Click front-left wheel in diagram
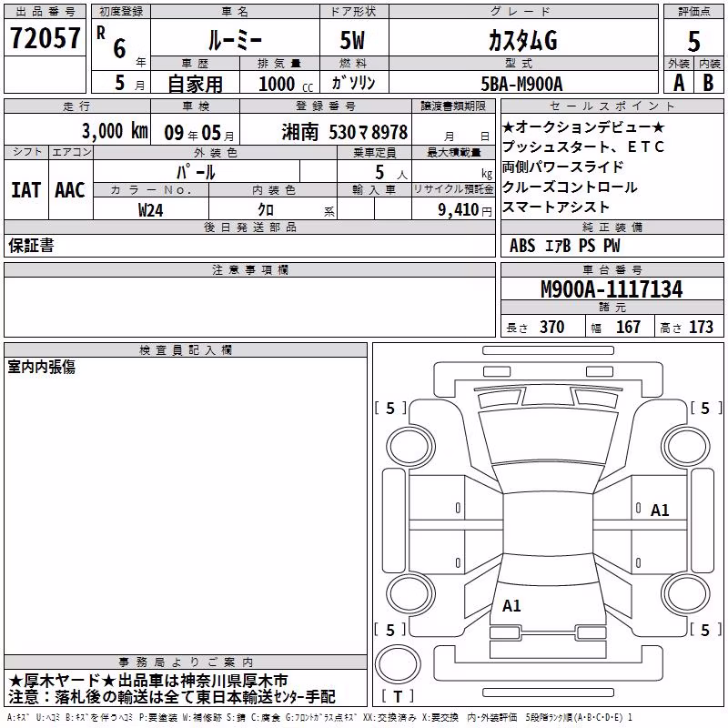This screenshot has width=728, height=728. (x=410, y=447)
